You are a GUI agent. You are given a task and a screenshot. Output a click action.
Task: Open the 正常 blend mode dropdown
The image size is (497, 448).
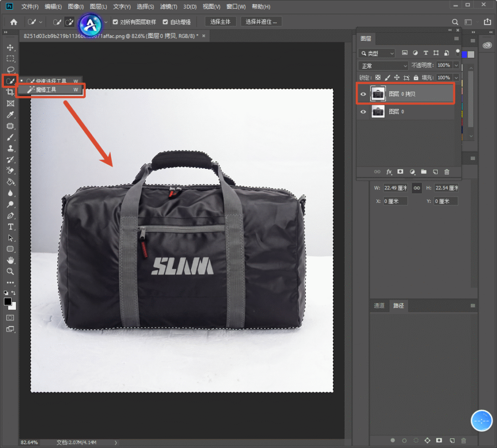(383, 66)
